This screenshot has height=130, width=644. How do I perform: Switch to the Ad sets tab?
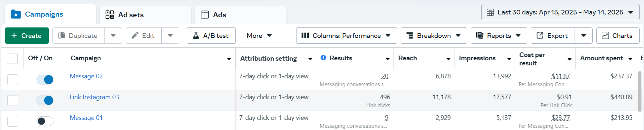click(145, 15)
